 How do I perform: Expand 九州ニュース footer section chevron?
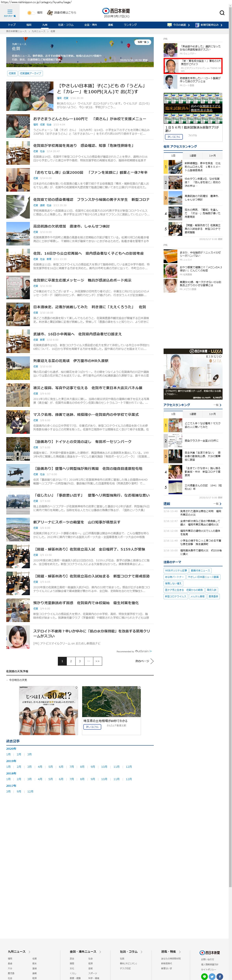29,952
